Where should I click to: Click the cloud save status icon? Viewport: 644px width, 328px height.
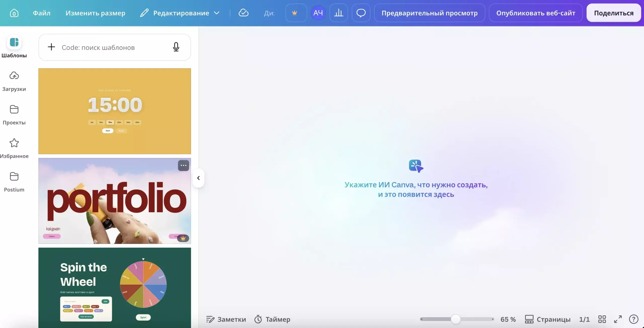pos(243,13)
